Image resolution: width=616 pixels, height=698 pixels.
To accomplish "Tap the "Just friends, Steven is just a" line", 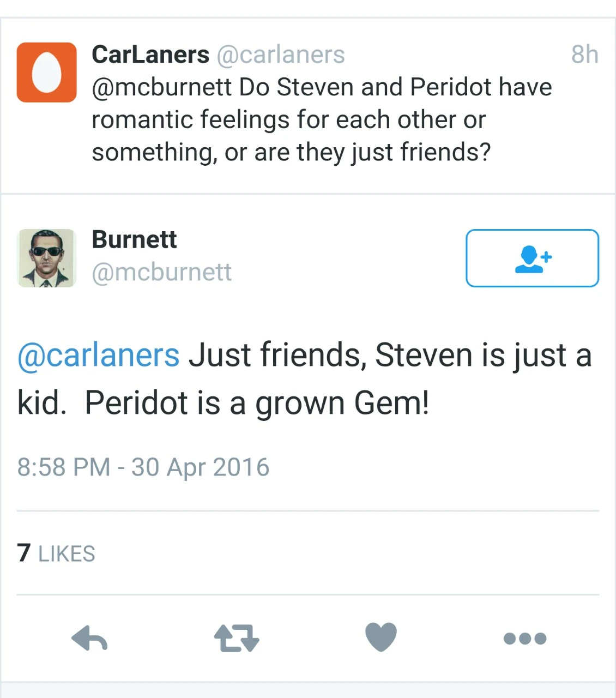I will [390, 356].
